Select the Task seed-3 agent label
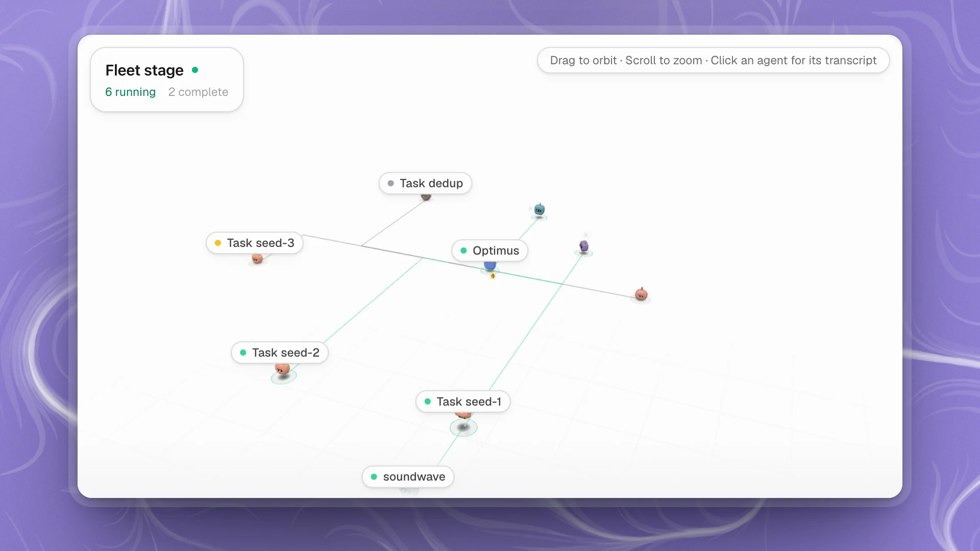 pos(254,243)
